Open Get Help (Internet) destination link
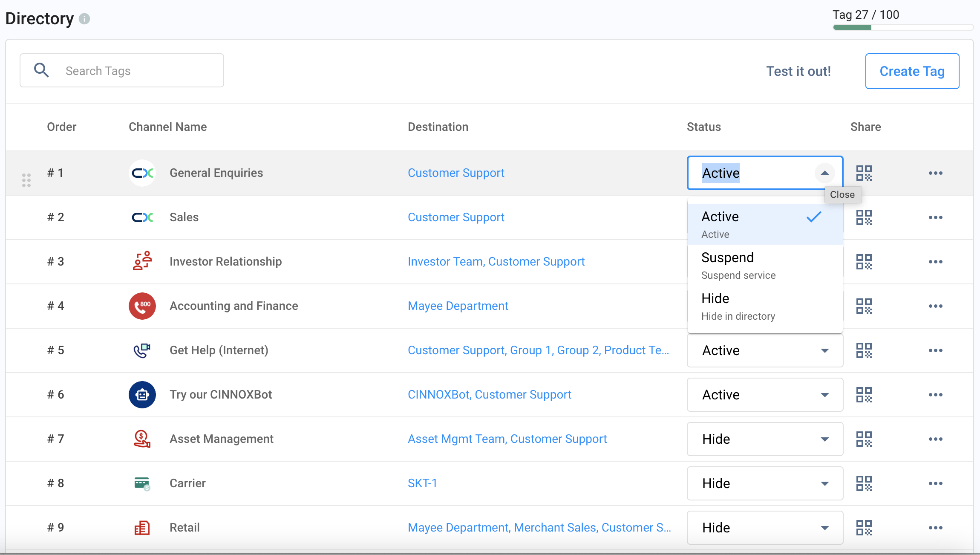The image size is (980, 555). coord(538,350)
